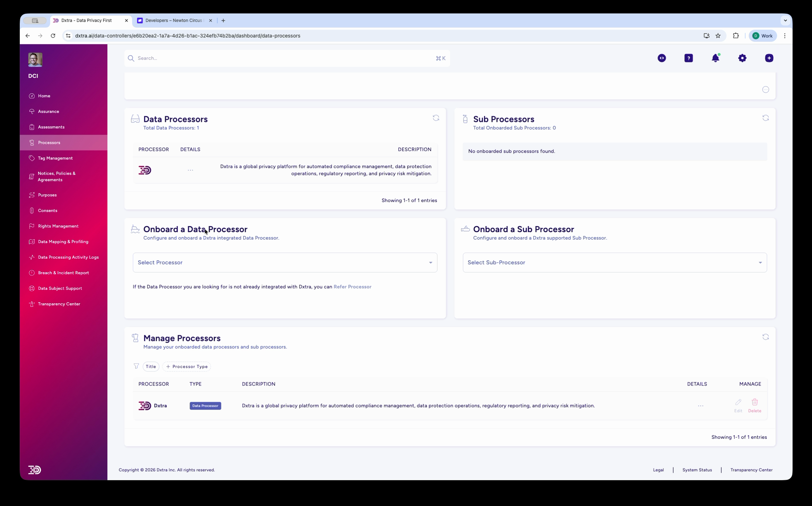Open the Select Processor dropdown

pos(285,262)
